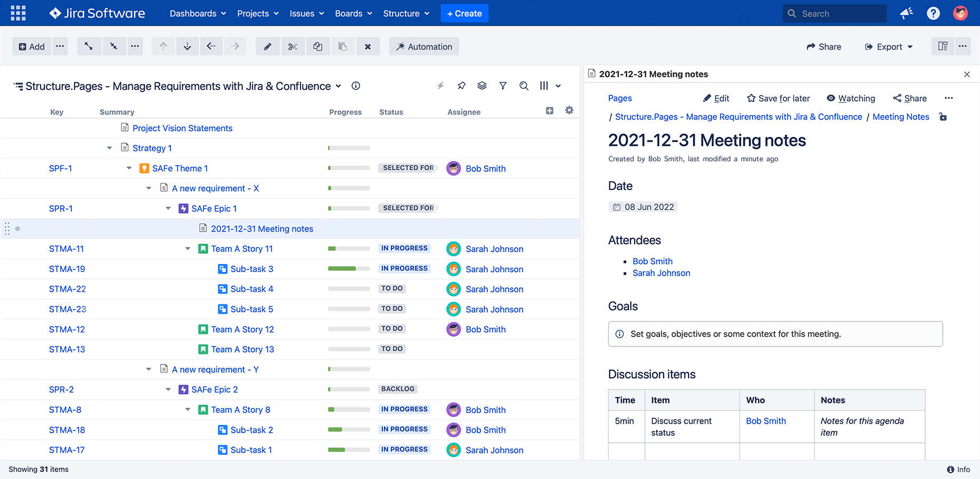Screen dimensions: 980x479
Task: Click the page restrictions unlock icon
Action: coord(943,117)
